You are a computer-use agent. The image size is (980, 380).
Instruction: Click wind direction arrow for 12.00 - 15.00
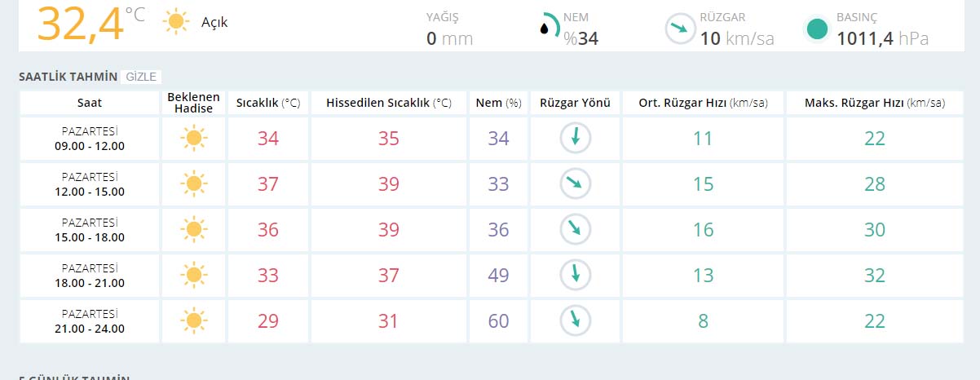(x=575, y=184)
